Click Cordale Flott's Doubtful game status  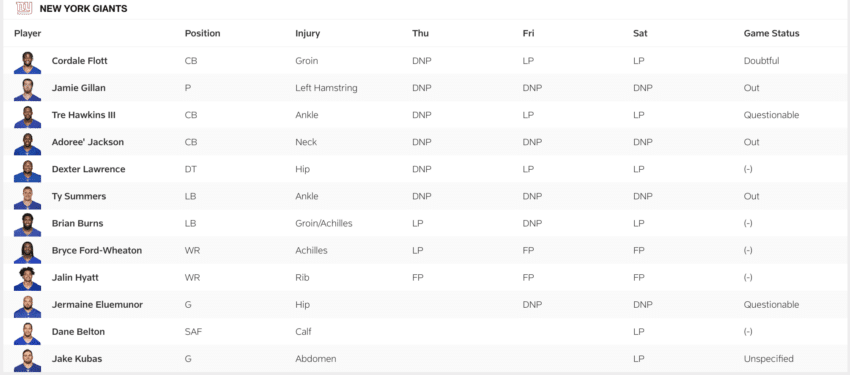click(761, 61)
